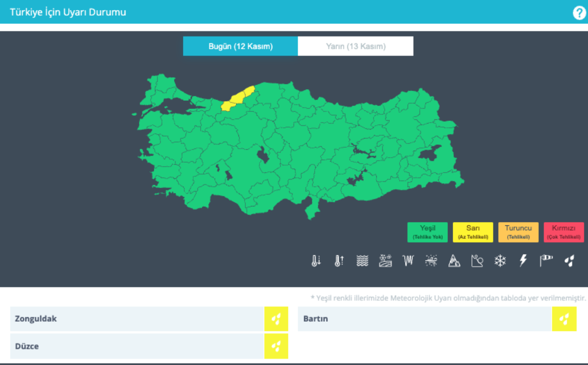This screenshot has height=365, width=588.
Task: Open the help question mark icon
Action: pos(579,13)
